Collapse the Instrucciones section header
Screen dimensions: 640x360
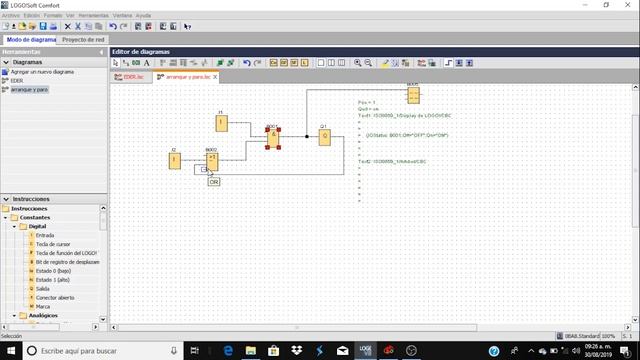tap(6, 199)
